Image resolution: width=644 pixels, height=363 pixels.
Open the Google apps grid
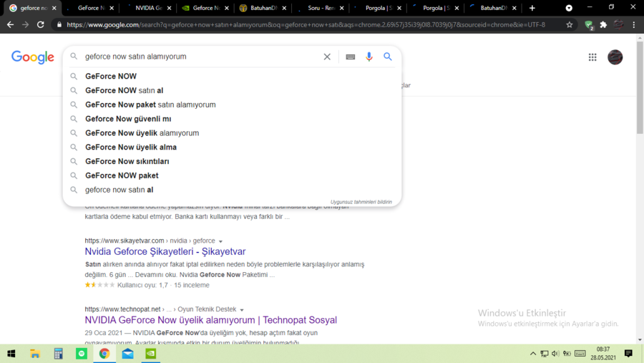click(x=592, y=57)
